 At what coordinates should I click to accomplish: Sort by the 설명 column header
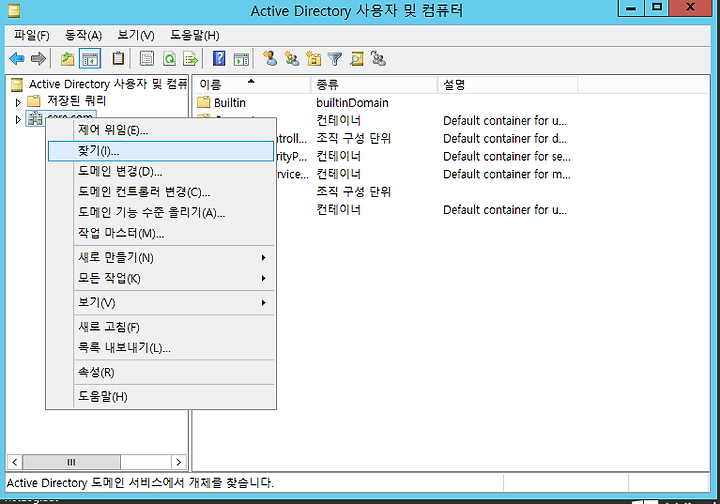(507, 85)
